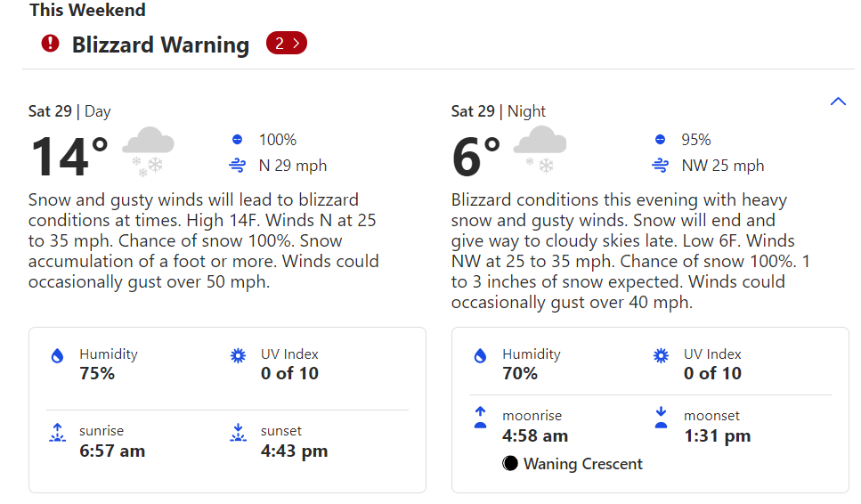Click the day Humidity droplet icon

[58, 356]
